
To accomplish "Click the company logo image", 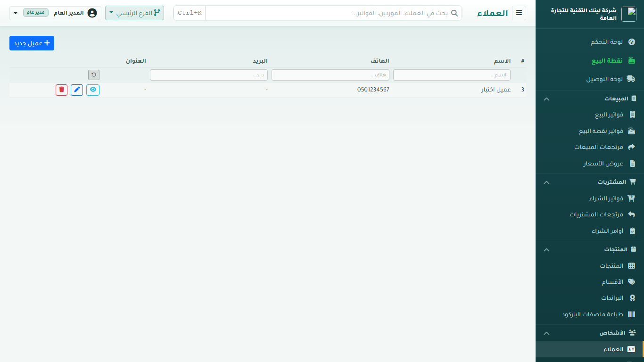I will (x=629, y=14).
